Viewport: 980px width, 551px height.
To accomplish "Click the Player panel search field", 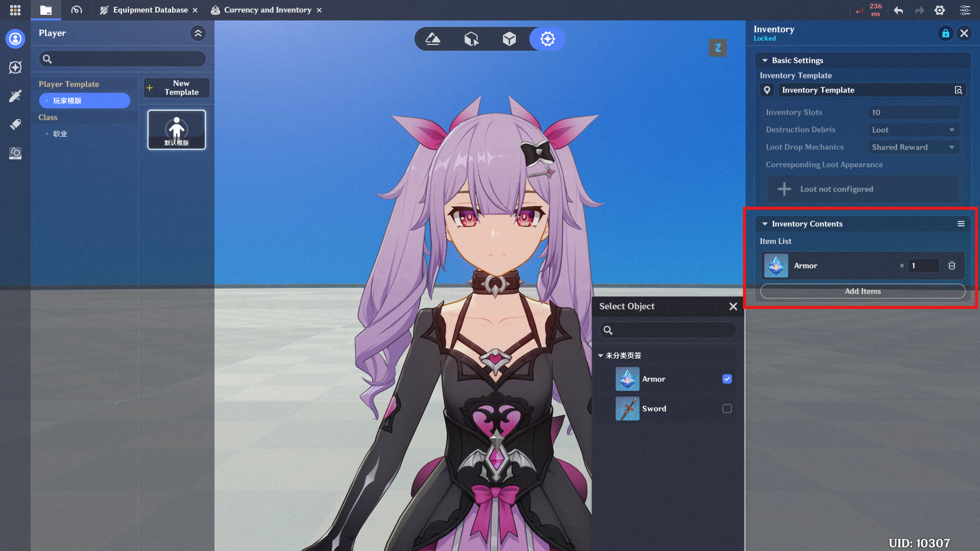I will tap(123, 59).
